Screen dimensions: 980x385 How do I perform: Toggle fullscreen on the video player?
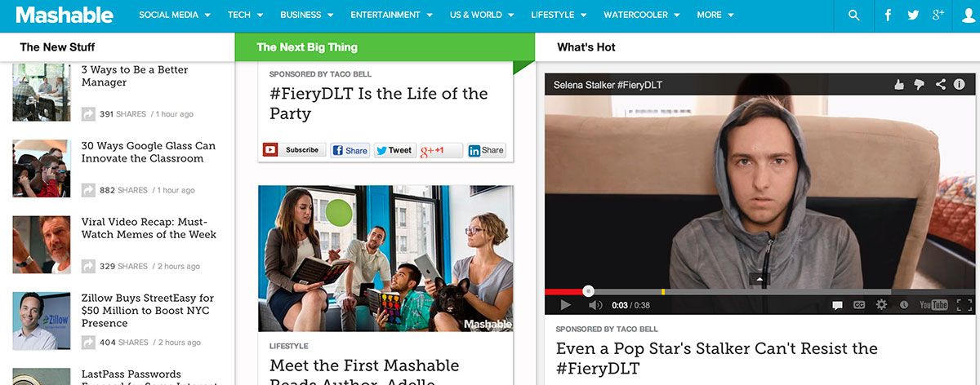click(964, 305)
